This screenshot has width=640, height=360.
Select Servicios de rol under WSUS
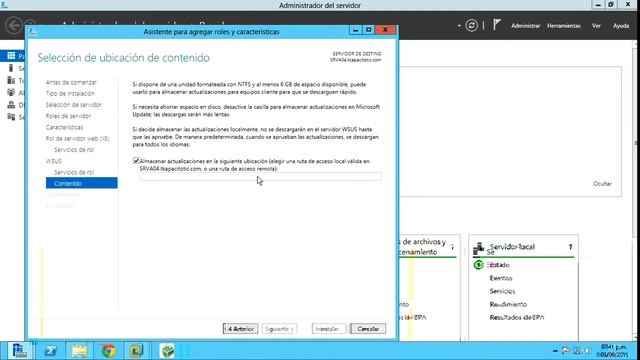[x=74, y=172]
